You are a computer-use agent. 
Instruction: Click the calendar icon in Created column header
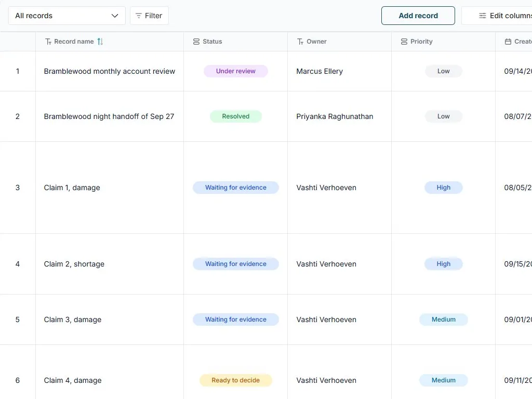pos(508,42)
